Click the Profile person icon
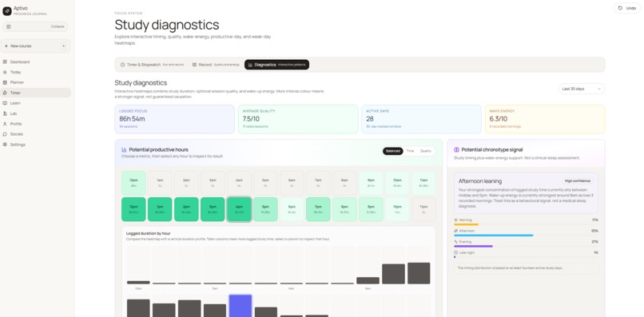The height and width of the screenshot is (317, 644). [x=5, y=124]
